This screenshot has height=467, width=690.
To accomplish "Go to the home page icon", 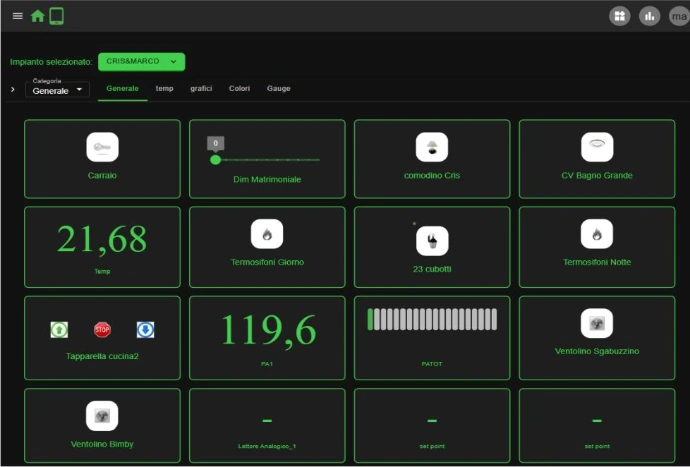I will point(38,16).
